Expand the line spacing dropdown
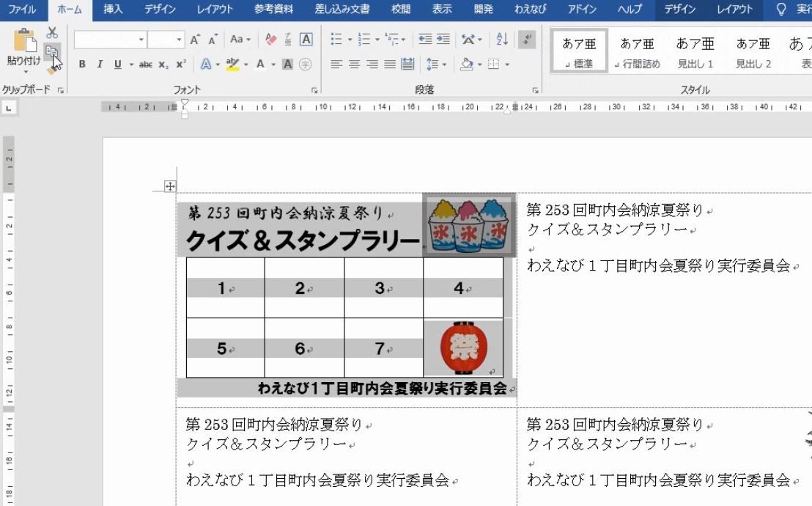Viewport: 812px width, 506px height. (x=445, y=64)
